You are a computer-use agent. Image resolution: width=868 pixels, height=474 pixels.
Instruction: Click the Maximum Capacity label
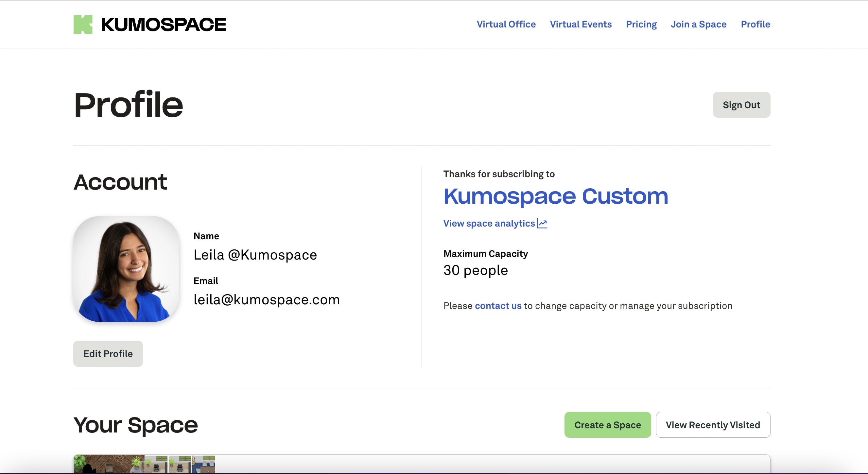486,254
